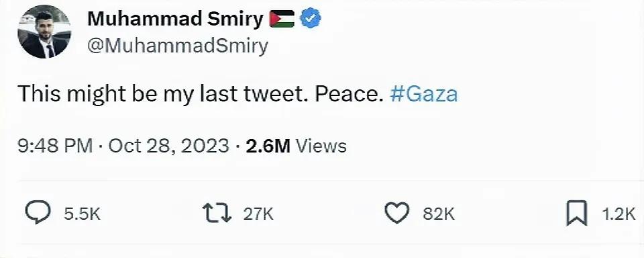Open the #Gaza hashtag link

pyautogui.click(x=423, y=94)
